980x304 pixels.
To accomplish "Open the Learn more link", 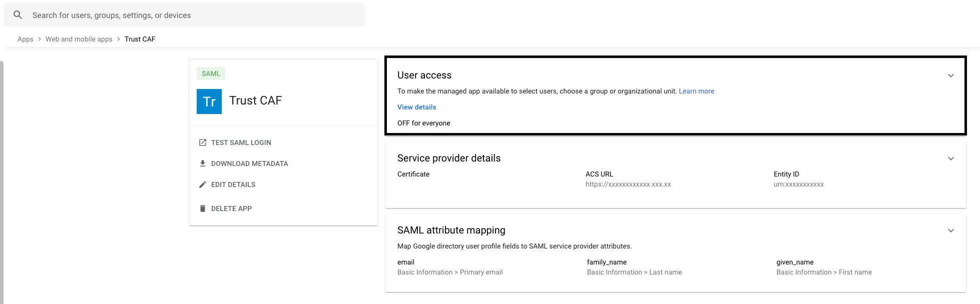I will (x=697, y=91).
